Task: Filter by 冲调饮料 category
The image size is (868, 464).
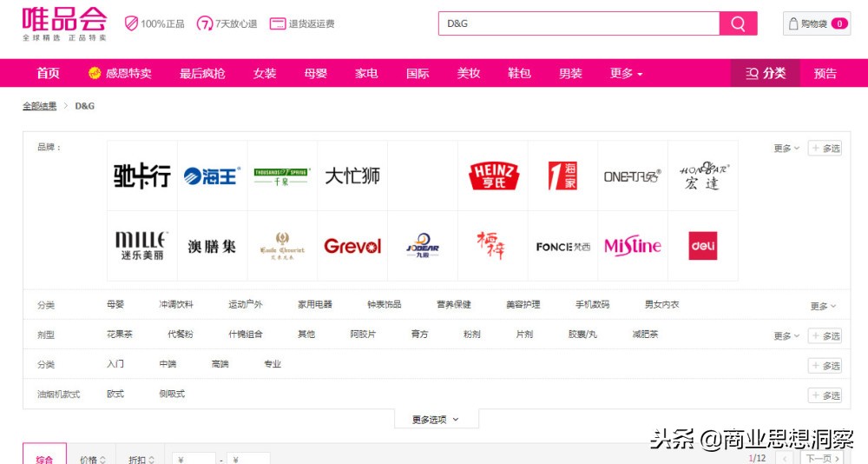Action: pos(176,304)
